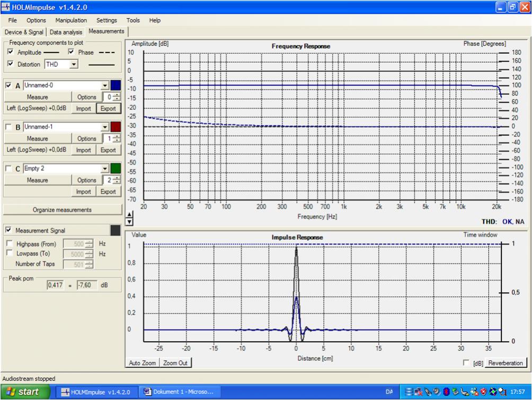
Task: Click slot A index spinner showing 0
Action: 112,97
